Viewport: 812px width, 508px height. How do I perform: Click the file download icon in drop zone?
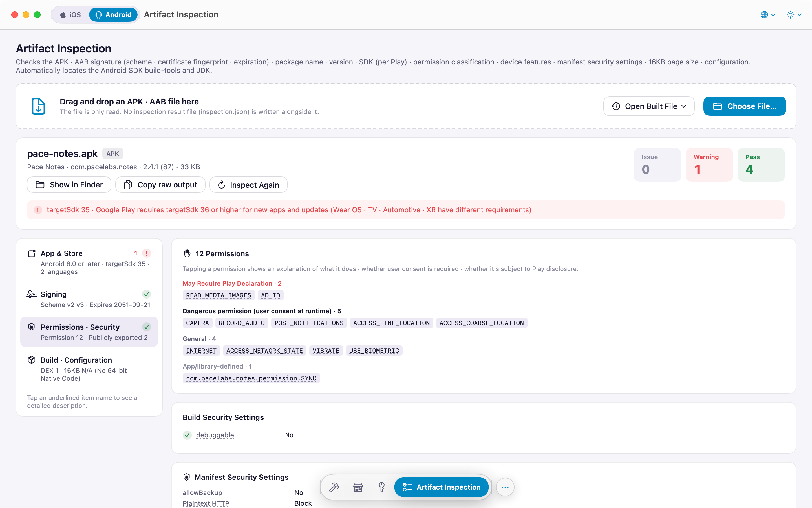pyautogui.click(x=38, y=106)
